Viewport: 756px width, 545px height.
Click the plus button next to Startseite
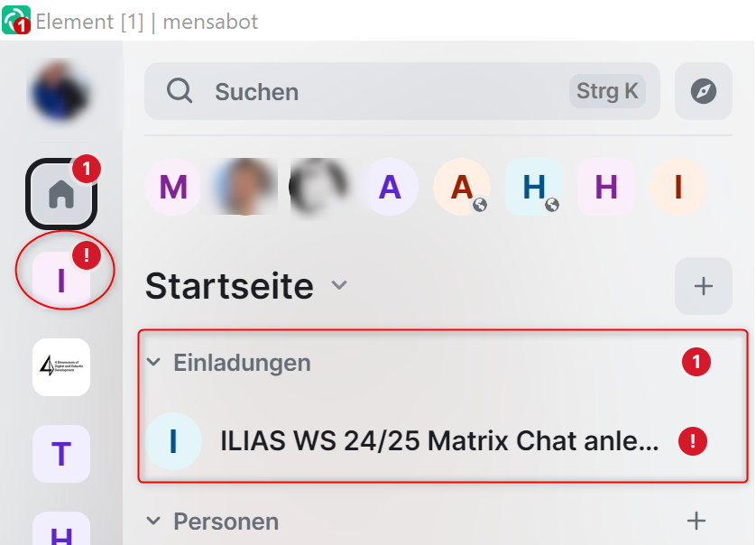point(703,286)
